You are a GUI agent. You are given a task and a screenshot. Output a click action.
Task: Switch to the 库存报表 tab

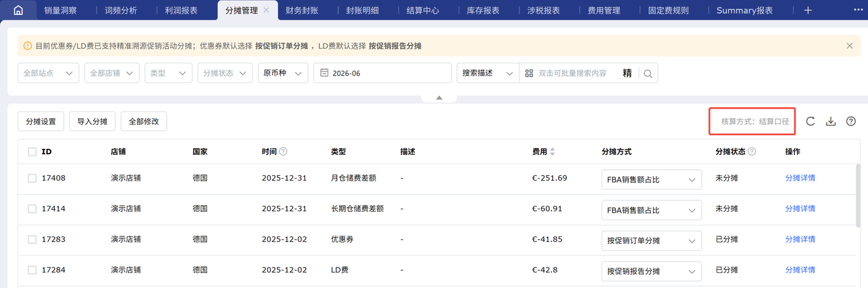[483, 10]
